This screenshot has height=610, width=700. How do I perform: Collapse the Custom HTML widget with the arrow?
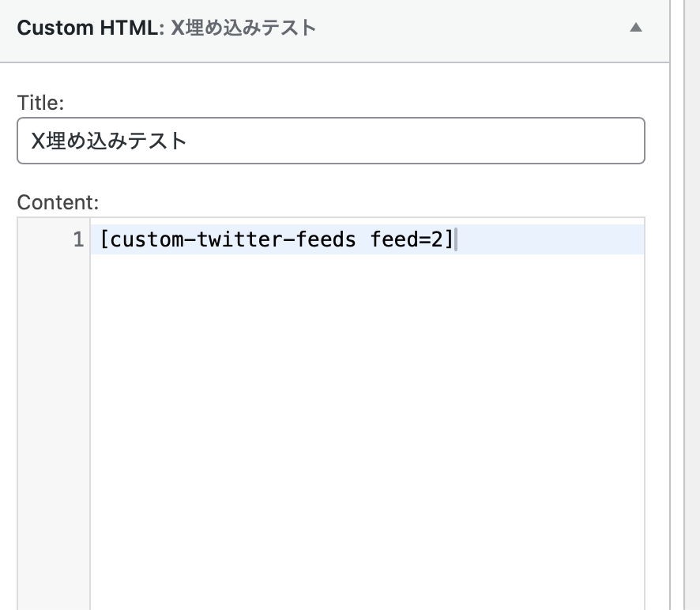635,28
